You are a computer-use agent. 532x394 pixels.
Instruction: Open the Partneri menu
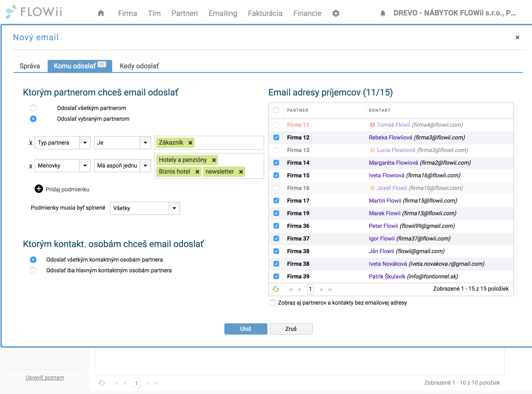(185, 13)
